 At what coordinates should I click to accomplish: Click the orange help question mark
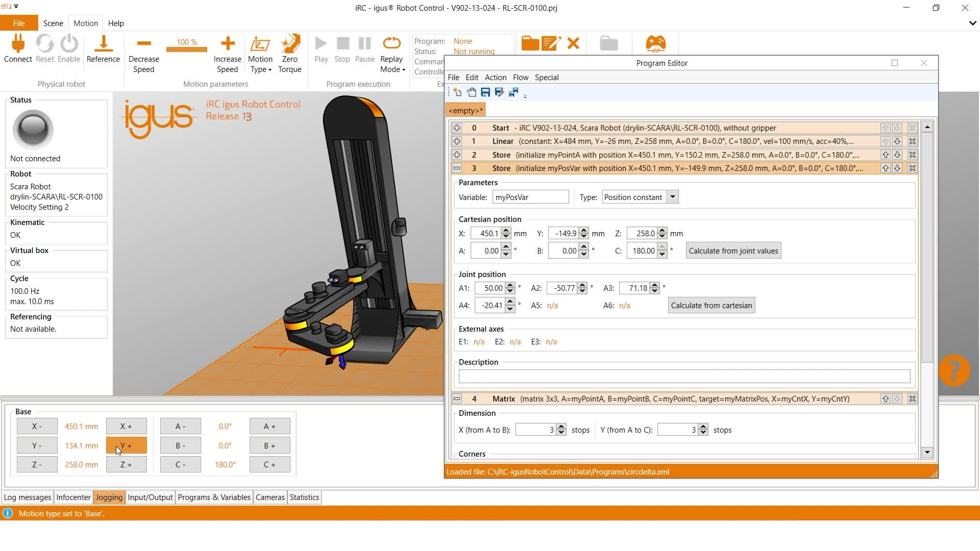(954, 370)
